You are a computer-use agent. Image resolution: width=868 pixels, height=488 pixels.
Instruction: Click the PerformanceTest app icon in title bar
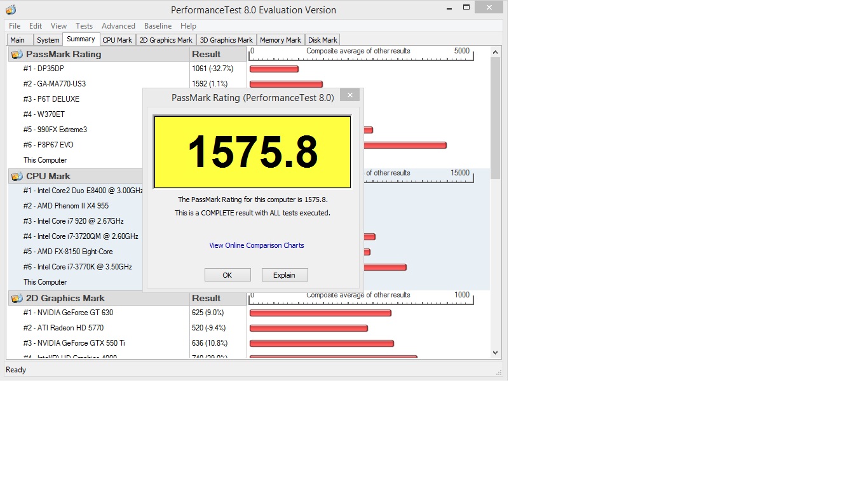tap(11, 10)
